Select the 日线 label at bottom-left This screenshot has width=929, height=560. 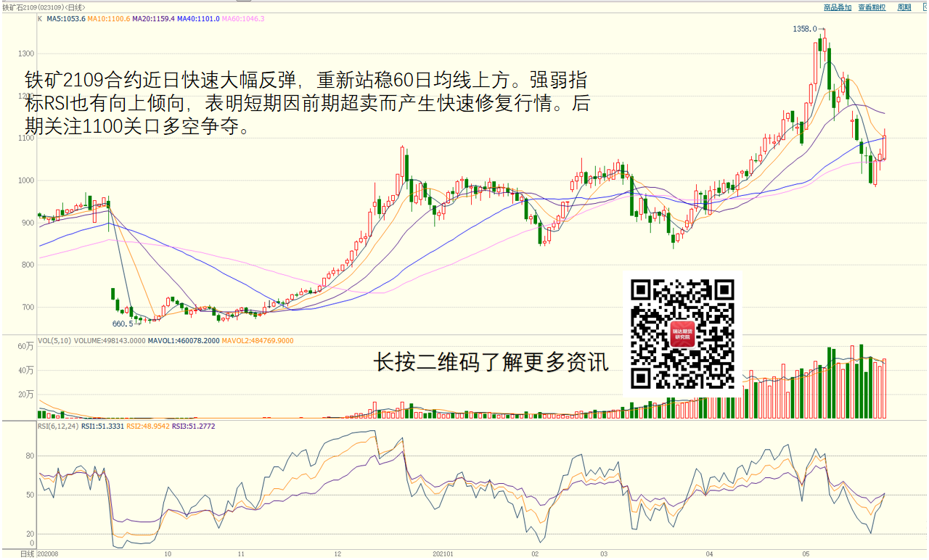pyautogui.click(x=26, y=553)
